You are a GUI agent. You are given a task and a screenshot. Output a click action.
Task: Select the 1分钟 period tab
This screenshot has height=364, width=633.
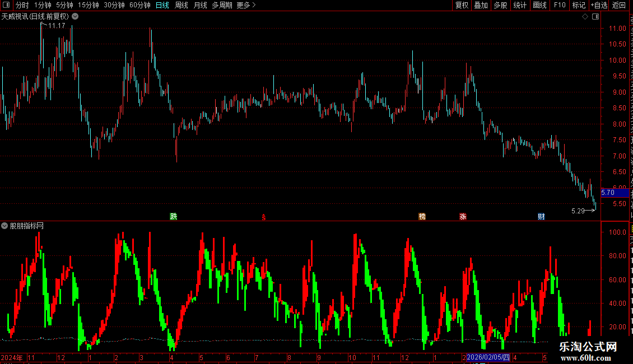(x=43, y=5)
